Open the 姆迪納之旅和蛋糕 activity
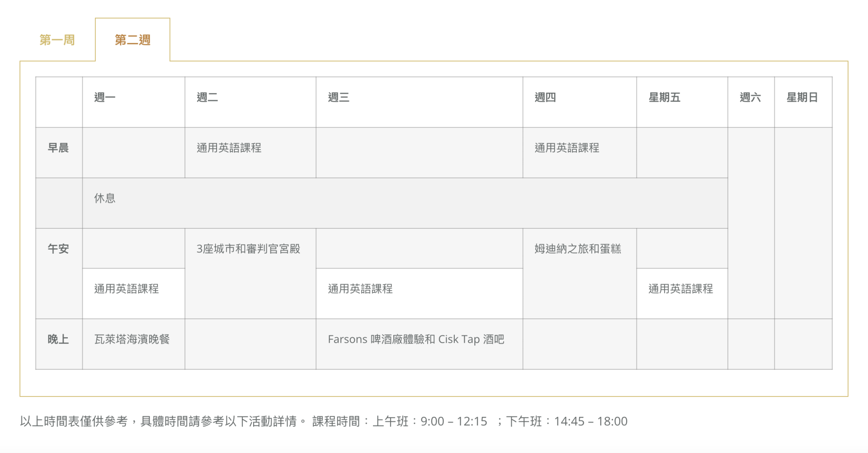 pyautogui.click(x=578, y=249)
